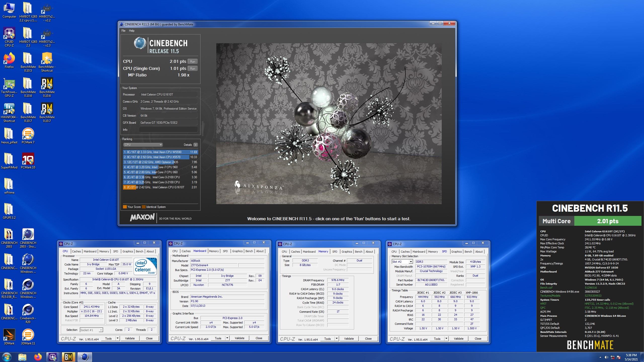Expand the Ranking Details arrow
The height and width of the screenshot is (362, 644).
[x=196, y=145]
